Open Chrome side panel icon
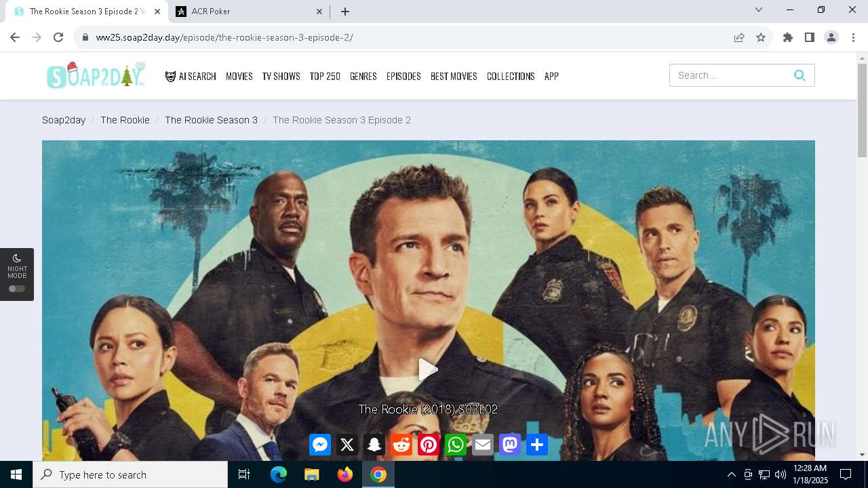Viewport: 868px width, 488px height. click(x=810, y=37)
